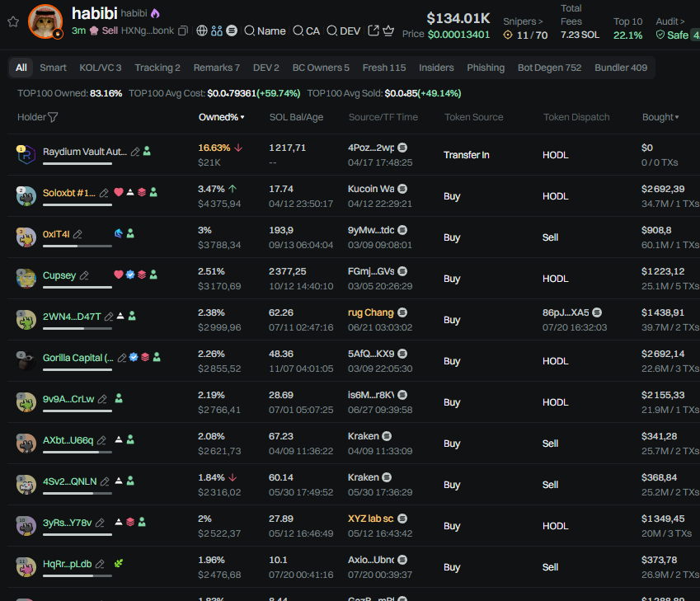
Task: Click the holdings bar under 0xIT4l
Action: 78,246
